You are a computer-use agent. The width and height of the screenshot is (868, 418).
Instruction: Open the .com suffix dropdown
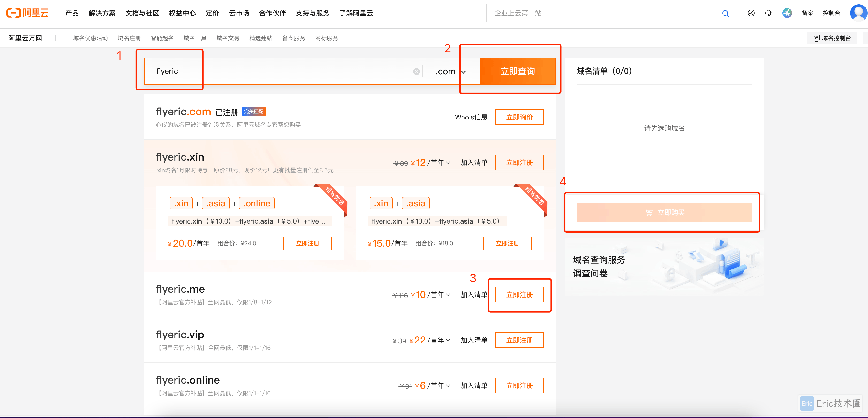(451, 71)
